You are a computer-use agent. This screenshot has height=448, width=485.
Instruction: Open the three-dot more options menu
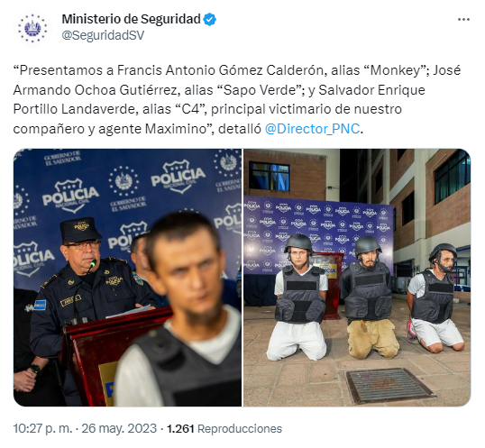pyautogui.click(x=463, y=20)
